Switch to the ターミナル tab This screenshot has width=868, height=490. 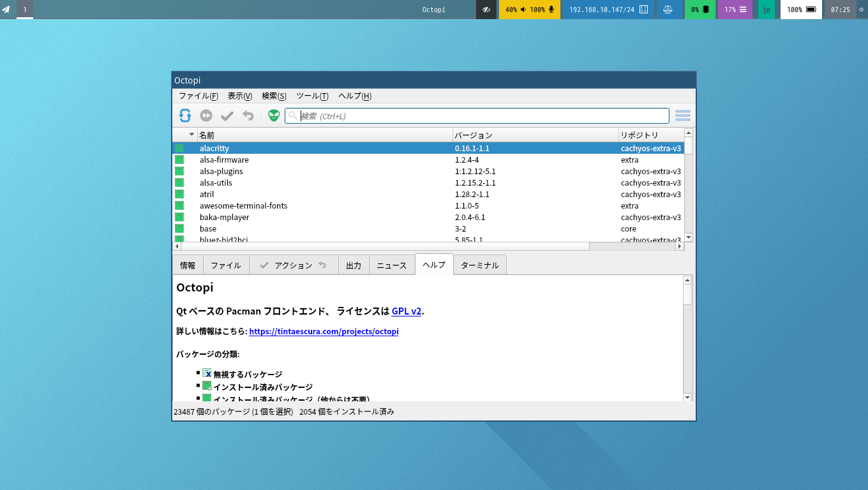(x=480, y=265)
